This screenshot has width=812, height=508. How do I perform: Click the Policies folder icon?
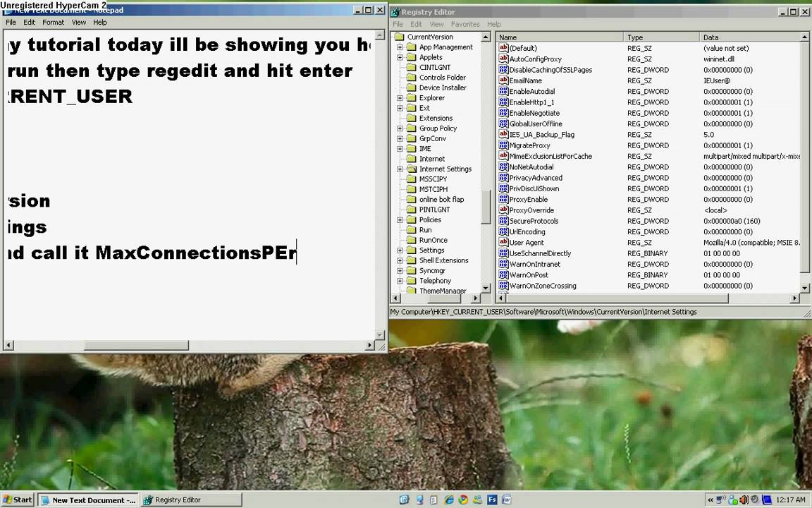[x=412, y=220]
